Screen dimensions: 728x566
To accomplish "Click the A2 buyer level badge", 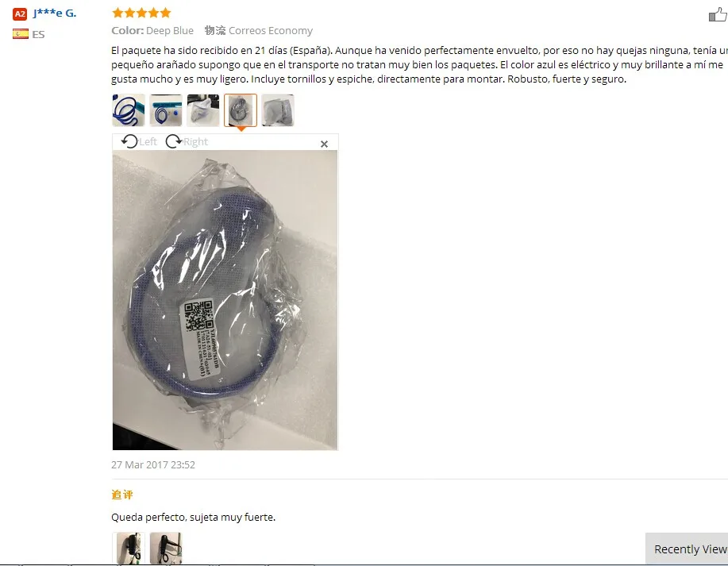I will 20,14.
